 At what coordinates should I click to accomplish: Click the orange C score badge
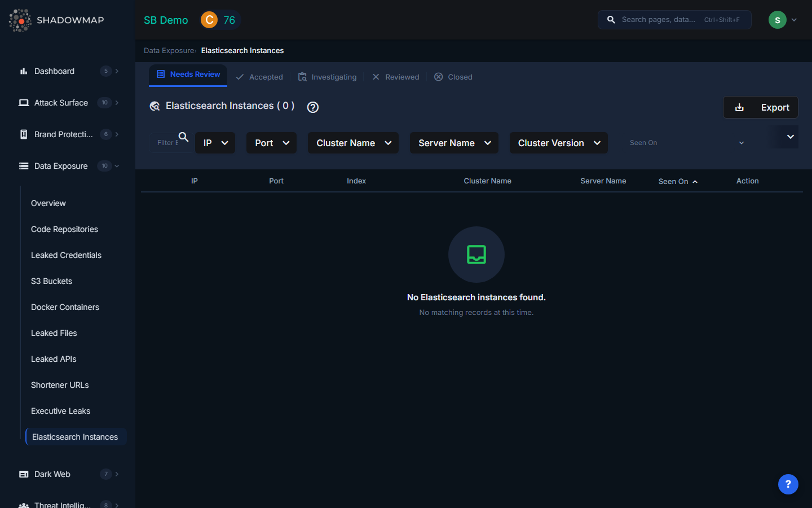209,20
